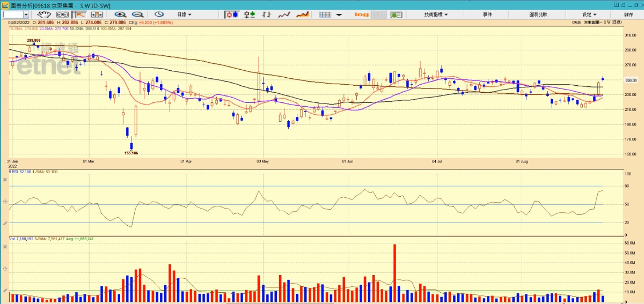Image resolution: width=644 pixels, height=304 pixels.
Task: Toggle the candlestick chart type button
Action: pyautogui.click(x=231, y=14)
